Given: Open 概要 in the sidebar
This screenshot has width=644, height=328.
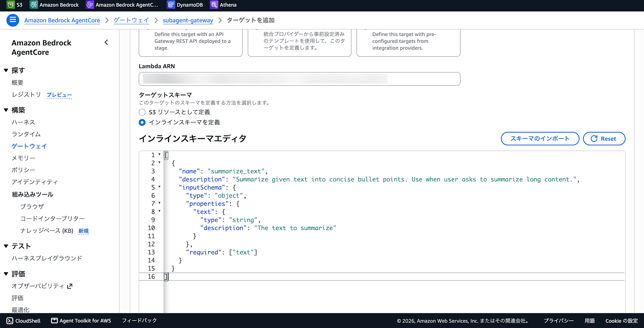Looking at the screenshot, I should [x=17, y=83].
